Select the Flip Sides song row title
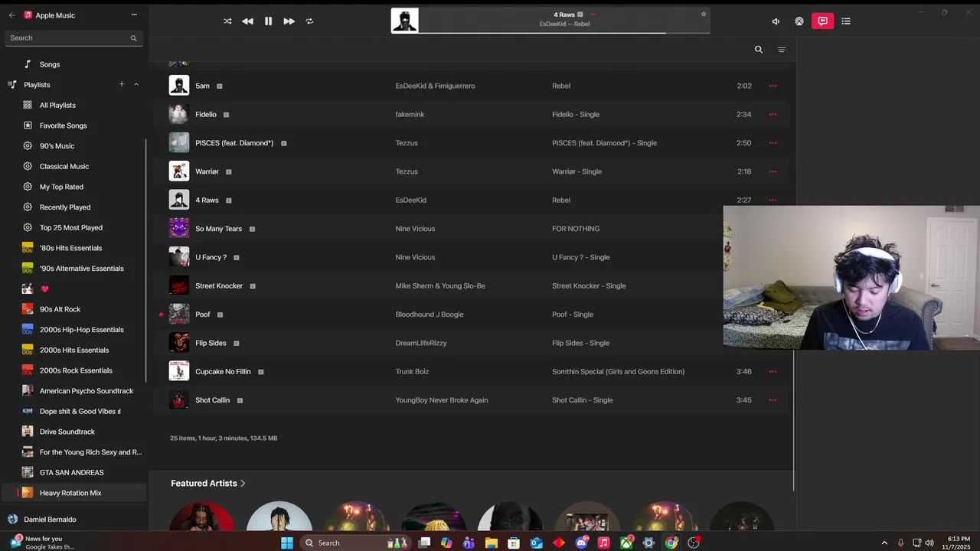The image size is (980, 551). pos(211,343)
